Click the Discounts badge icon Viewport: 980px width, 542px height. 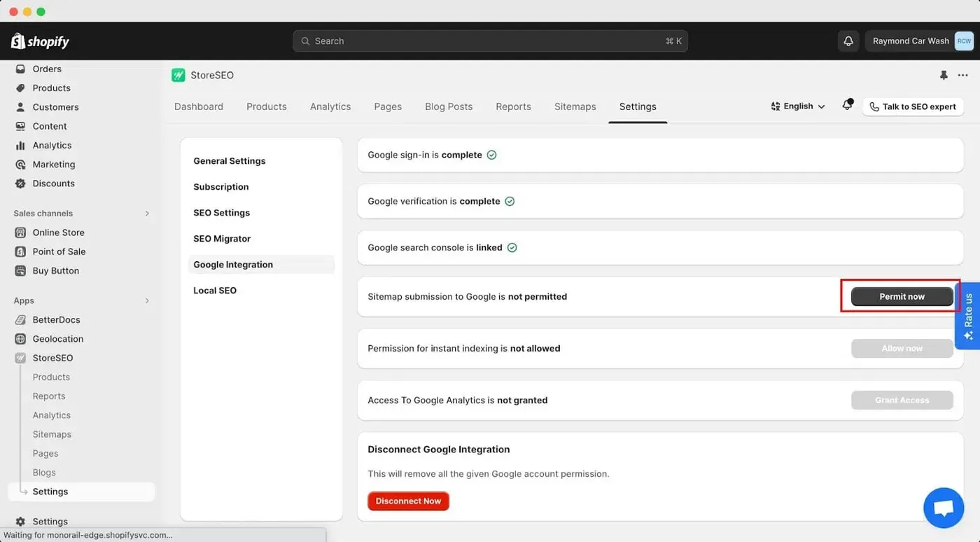20,183
